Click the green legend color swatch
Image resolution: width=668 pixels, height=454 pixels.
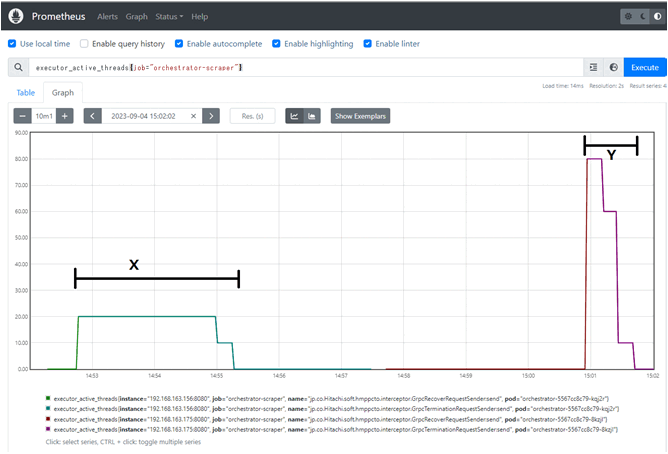pyautogui.click(x=48, y=397)
